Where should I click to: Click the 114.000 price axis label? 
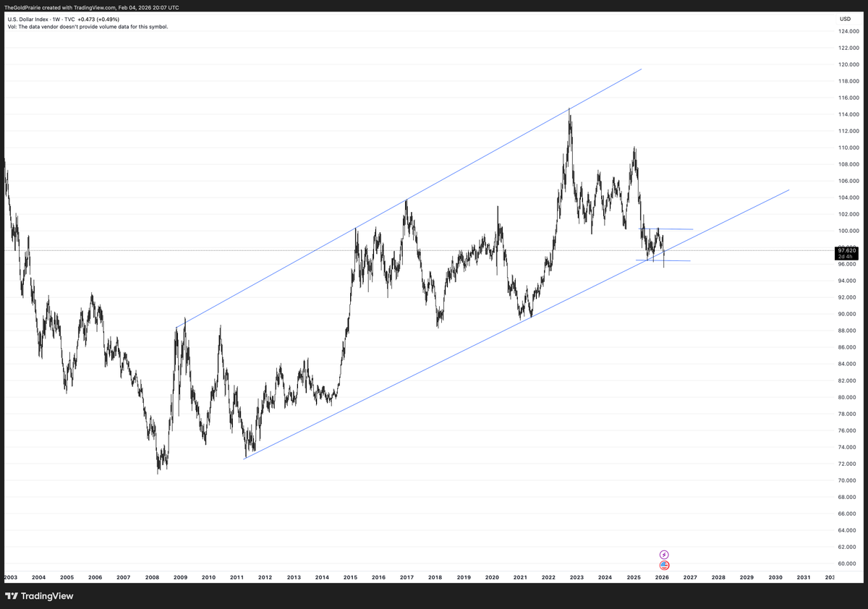(x=848, y=114)
